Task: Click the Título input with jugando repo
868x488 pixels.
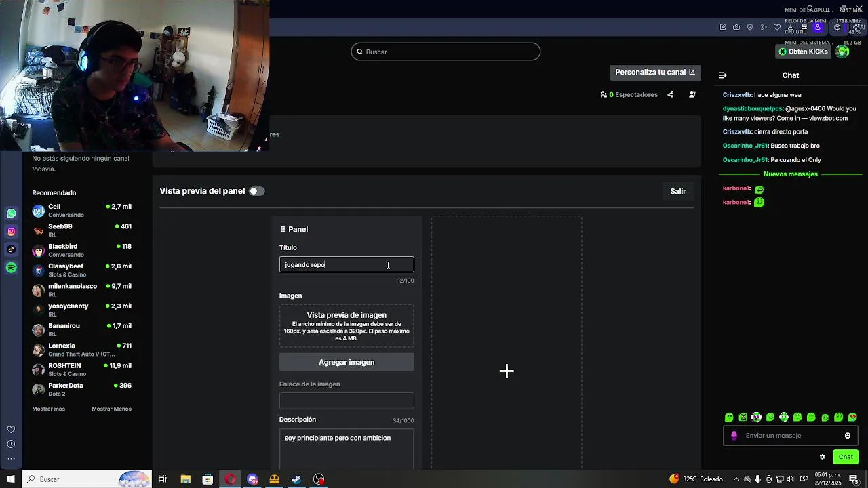Action: click(347, 264)
